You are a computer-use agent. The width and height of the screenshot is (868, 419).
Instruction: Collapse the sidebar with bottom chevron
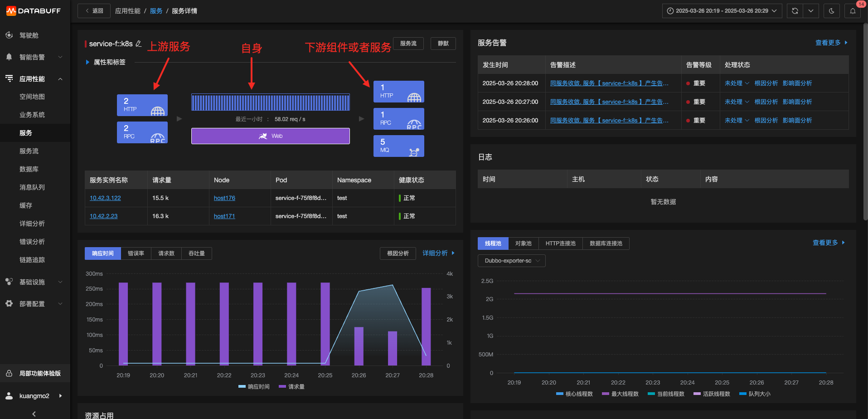34,414
